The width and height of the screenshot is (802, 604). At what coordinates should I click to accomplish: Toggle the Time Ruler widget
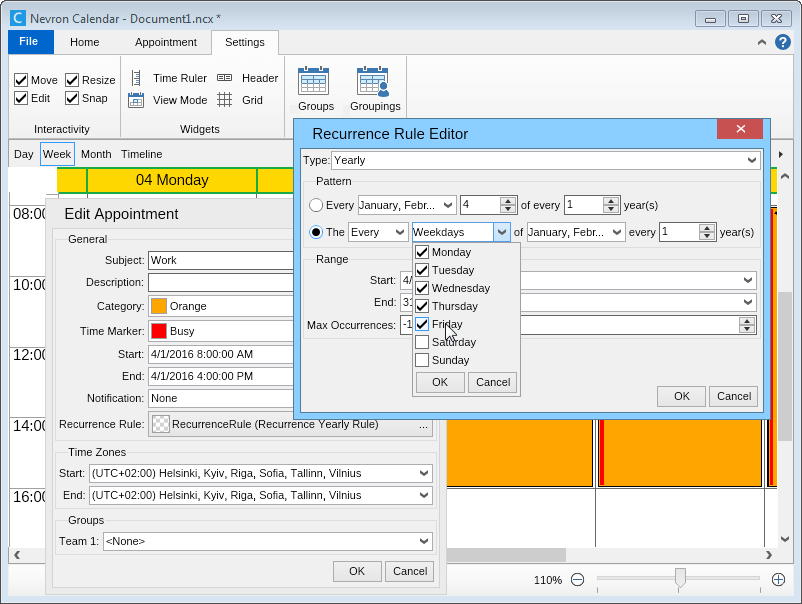[168, 78]
